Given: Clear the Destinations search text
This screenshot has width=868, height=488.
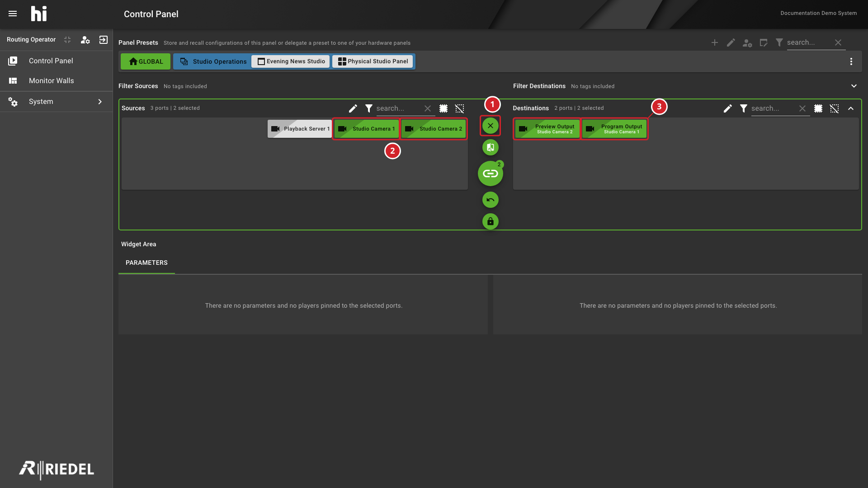Looking at the screenshot, I should point(802,108).
